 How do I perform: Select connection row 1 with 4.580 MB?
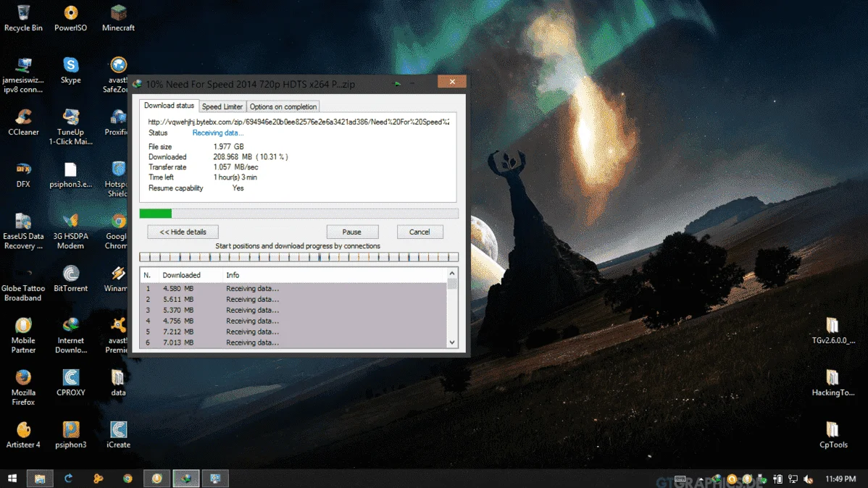click(293, 288)
